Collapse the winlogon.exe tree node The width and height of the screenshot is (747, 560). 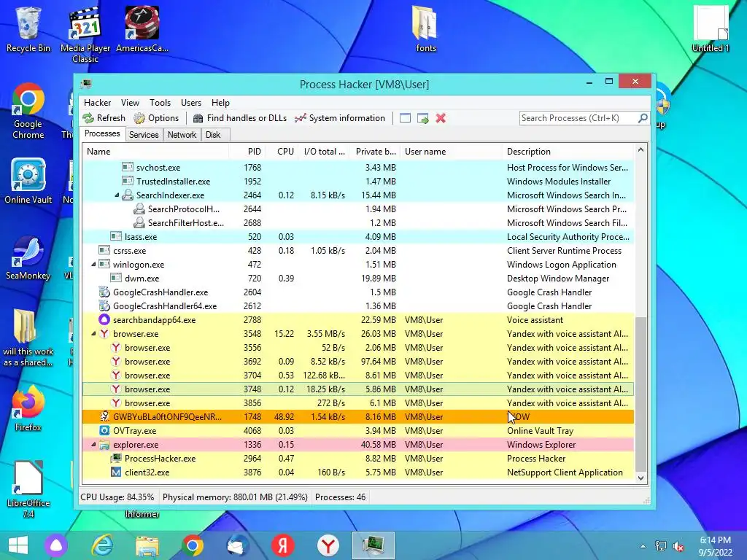[93, 264]
